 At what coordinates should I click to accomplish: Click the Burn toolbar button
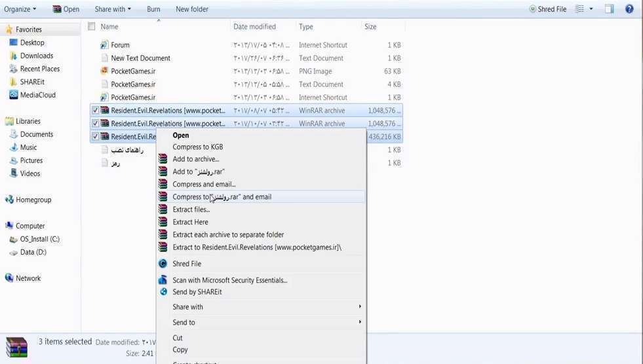coord(154,9)
